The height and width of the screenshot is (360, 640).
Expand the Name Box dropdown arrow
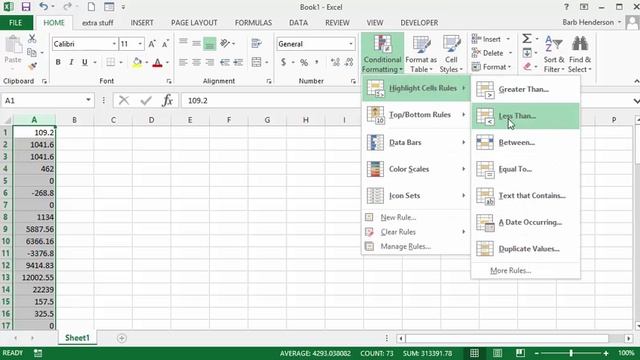coord(88,100)
